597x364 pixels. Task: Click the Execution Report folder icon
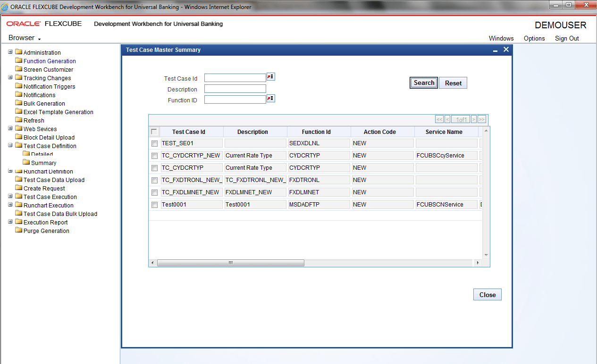coord(19,222)
